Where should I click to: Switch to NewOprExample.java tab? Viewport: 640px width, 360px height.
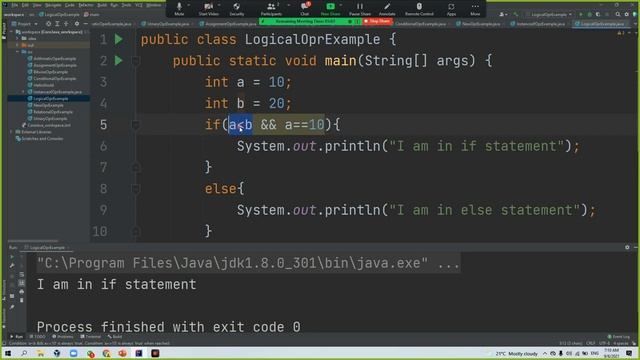pos(480,24)
